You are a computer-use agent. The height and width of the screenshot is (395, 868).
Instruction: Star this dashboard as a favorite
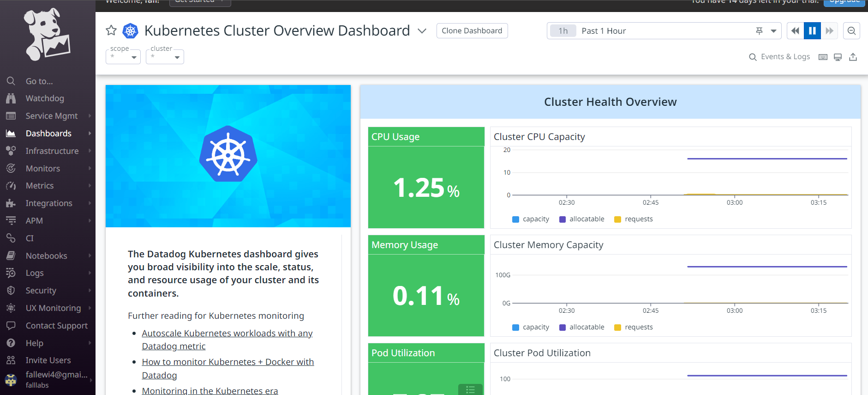click(x=111, y=30)
